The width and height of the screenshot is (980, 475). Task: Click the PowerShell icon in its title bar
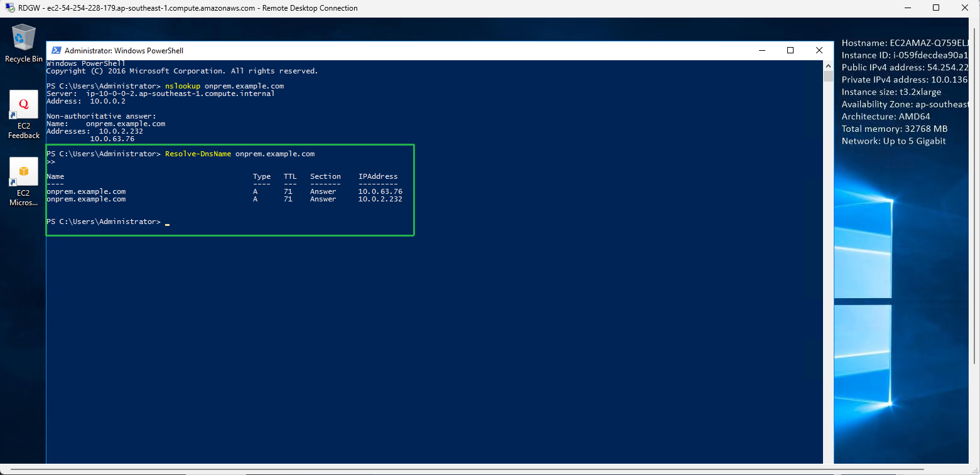point(56,51)
